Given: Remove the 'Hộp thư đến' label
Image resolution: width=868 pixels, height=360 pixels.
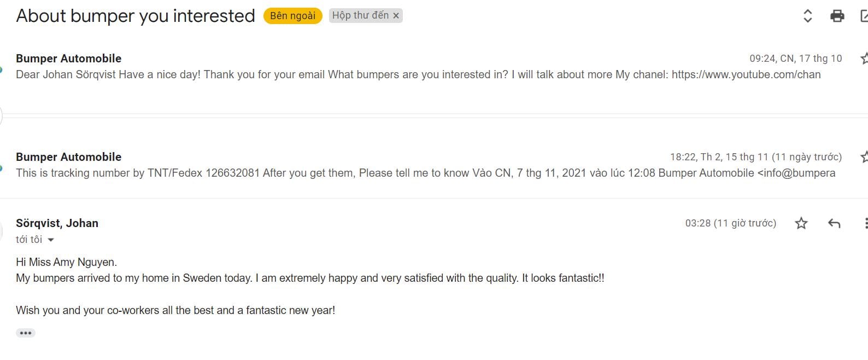Looking at the screenshot, I should tap(396, 16).
